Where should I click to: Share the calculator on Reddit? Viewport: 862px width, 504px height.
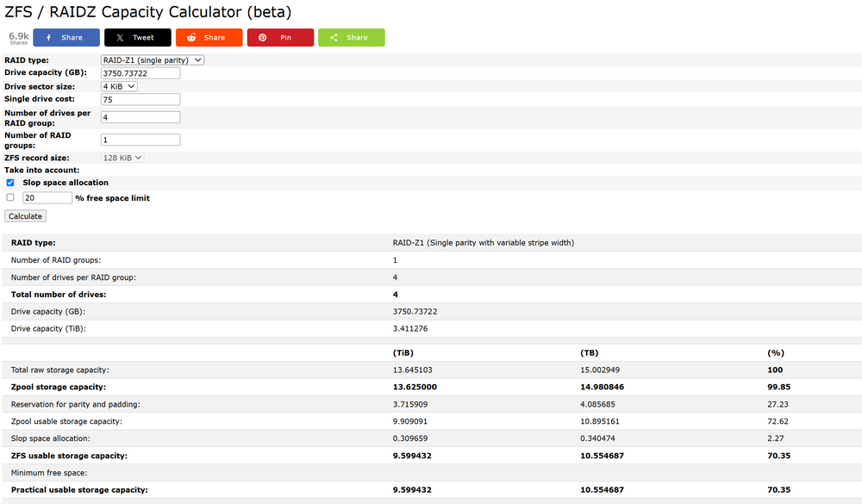(x=209, y=37)
